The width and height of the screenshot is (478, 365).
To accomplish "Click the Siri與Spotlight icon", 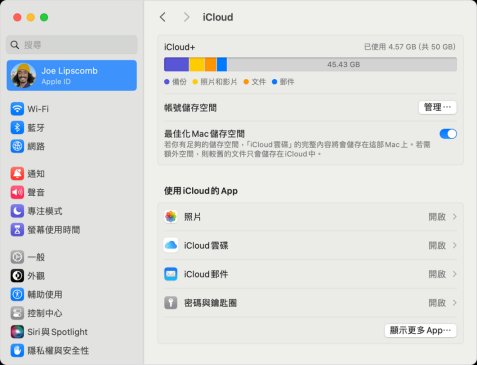I will coord(17,332).
